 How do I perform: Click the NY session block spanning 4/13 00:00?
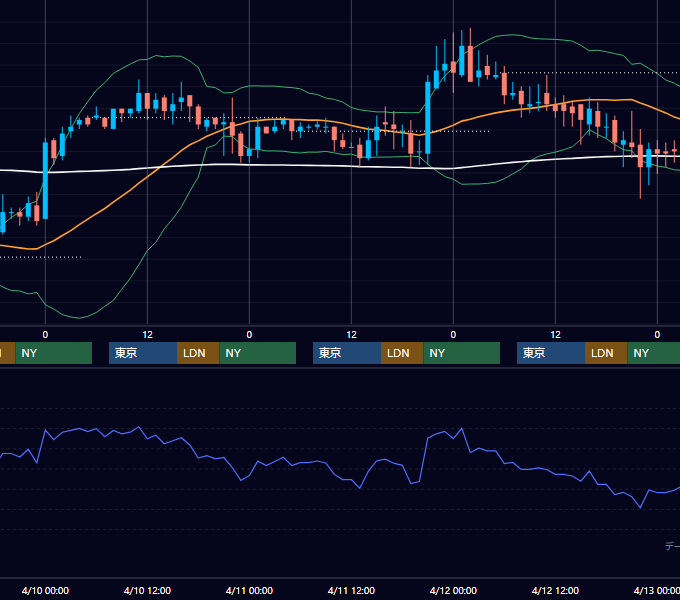[654, 353]
